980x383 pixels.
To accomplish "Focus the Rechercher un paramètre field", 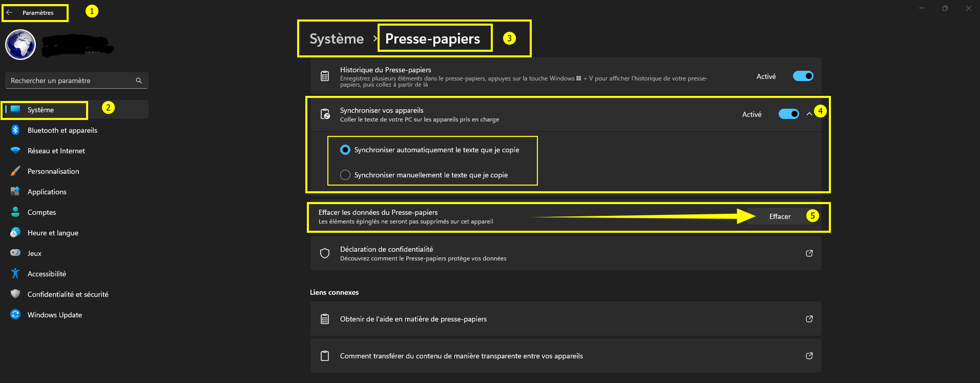I will (72, 80).
